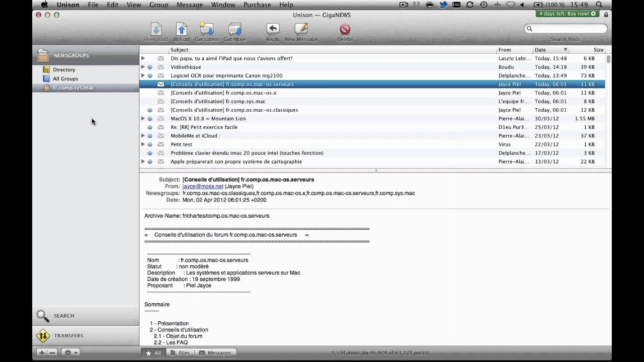Toggle unread dot on MobileMe et iCloud post

click(150, 136)
